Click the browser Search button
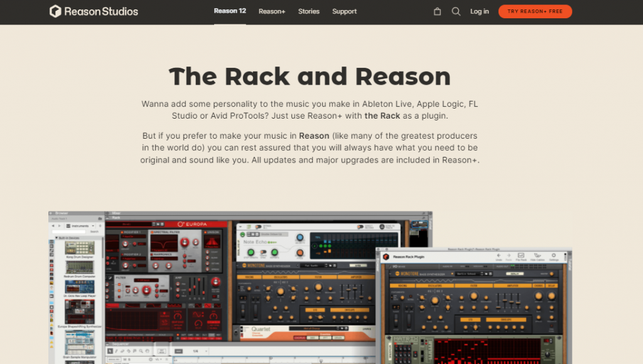Viewport: 643px width, 364px height. point(94,232)
